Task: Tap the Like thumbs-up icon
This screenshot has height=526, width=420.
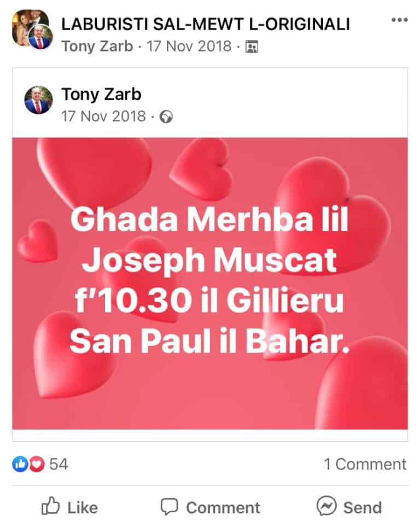Action: [51, 506]
